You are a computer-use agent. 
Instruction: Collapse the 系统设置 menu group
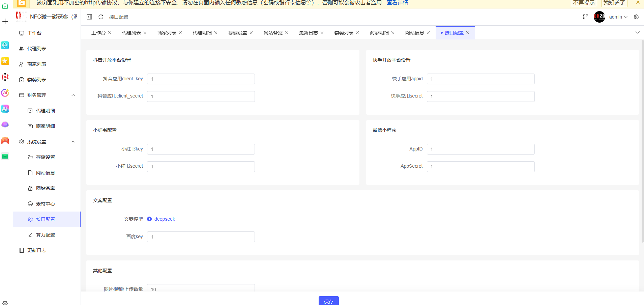[73, 142]
